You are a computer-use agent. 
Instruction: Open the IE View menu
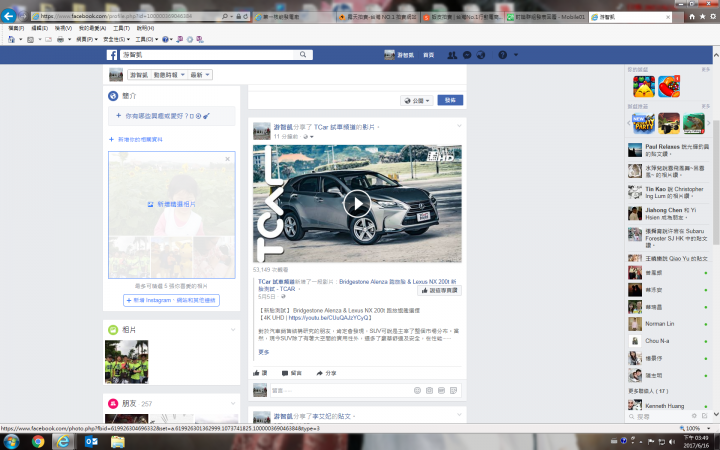tap(63, 28)
